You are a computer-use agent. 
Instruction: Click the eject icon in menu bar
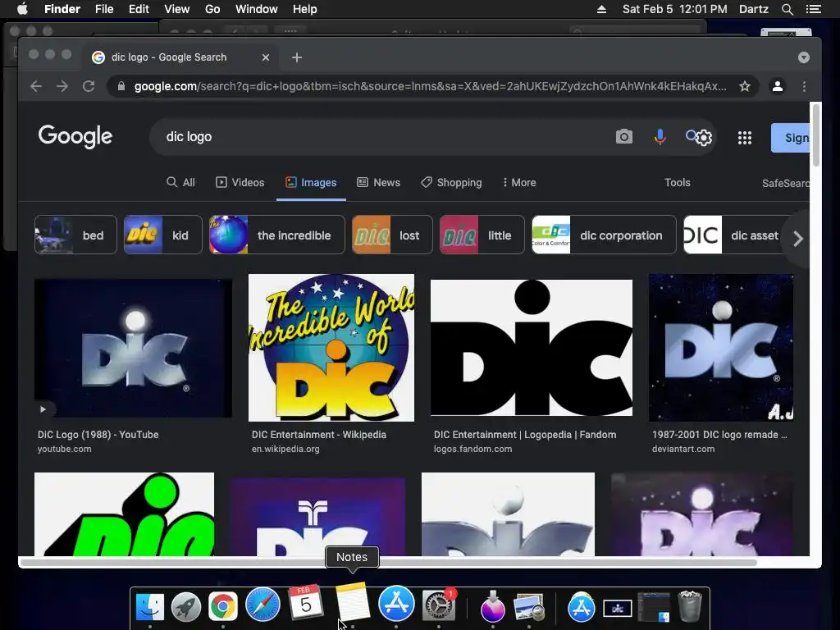(x=601, y=9)
